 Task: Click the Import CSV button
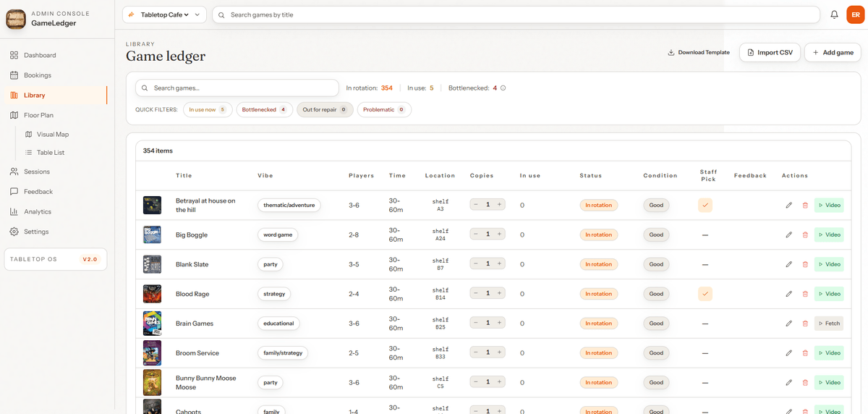coord(770,52)
